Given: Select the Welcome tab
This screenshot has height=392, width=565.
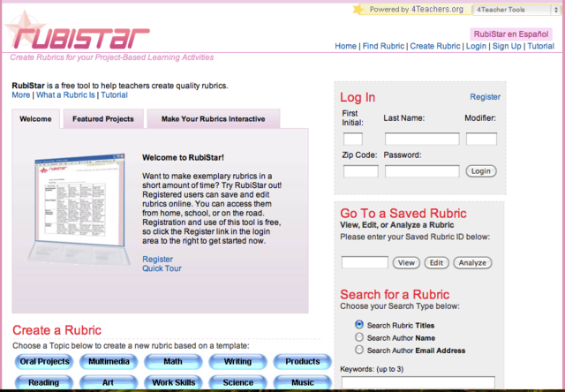Looking at the screenshot, I should (35, 119).
